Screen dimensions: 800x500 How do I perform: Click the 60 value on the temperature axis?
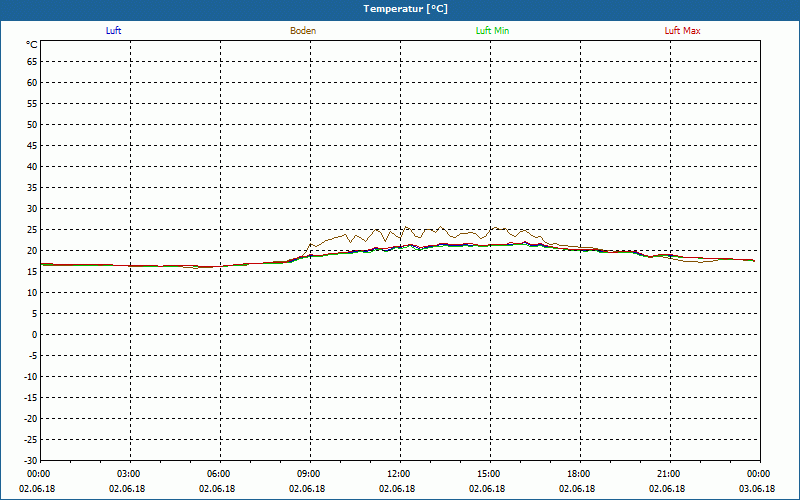[32, 83]
